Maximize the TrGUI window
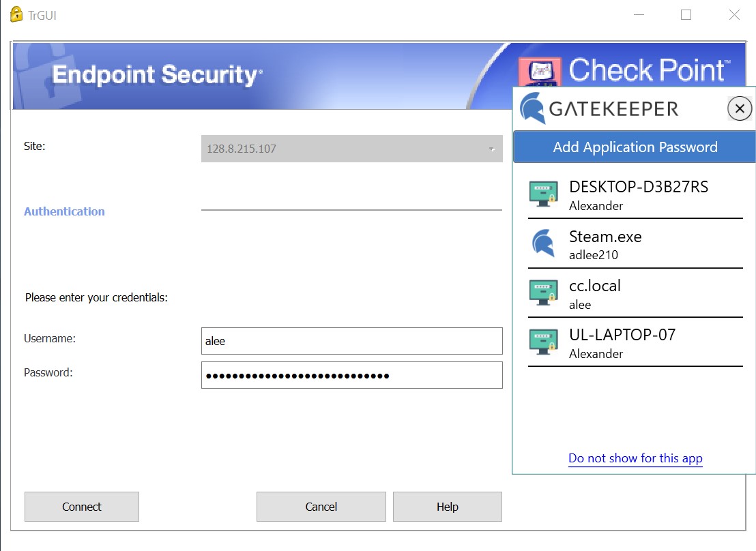Screen dimensions: 756x551 click(686, 14)
